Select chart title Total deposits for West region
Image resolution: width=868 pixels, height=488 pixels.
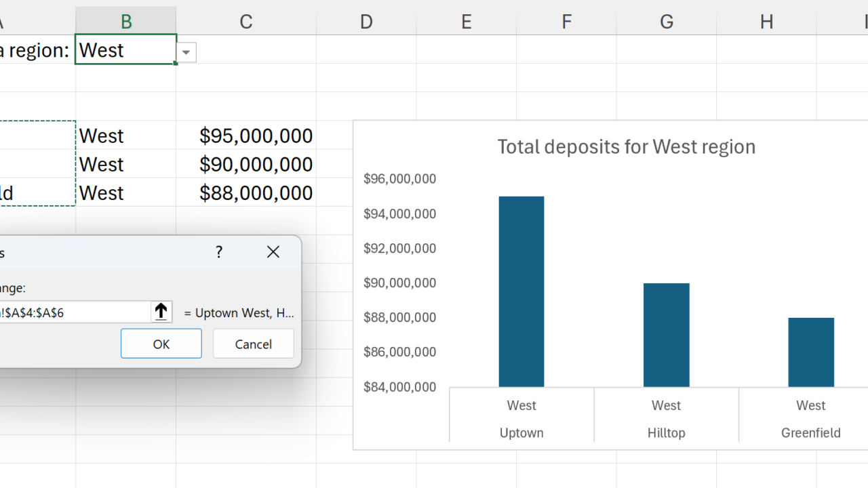(626, 147)
